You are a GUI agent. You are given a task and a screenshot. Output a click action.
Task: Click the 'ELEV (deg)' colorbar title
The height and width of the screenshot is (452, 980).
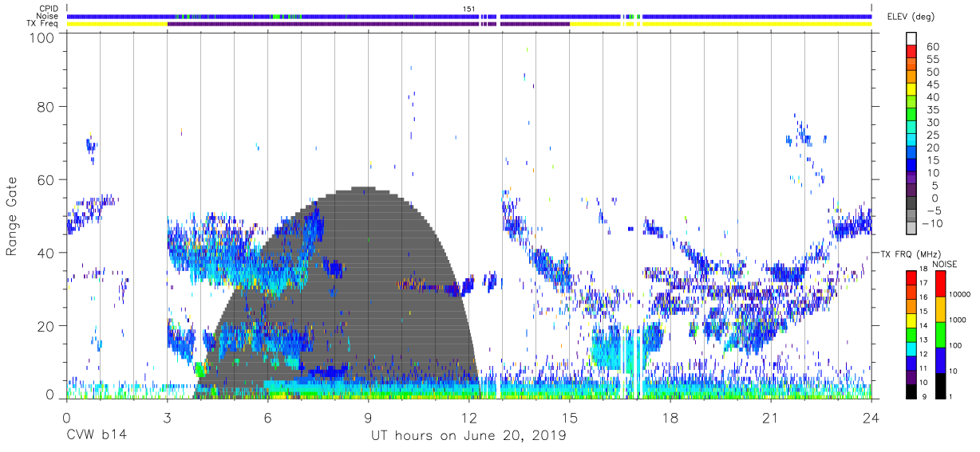coord(911,17)
